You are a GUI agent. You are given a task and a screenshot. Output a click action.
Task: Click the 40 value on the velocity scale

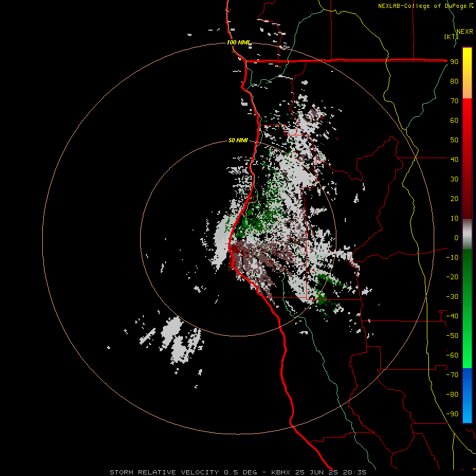click(x=454, y=160)
